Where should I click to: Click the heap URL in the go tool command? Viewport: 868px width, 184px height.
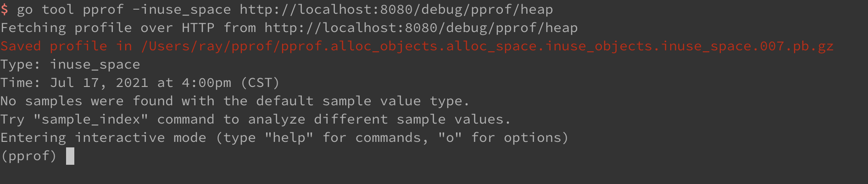396,10
